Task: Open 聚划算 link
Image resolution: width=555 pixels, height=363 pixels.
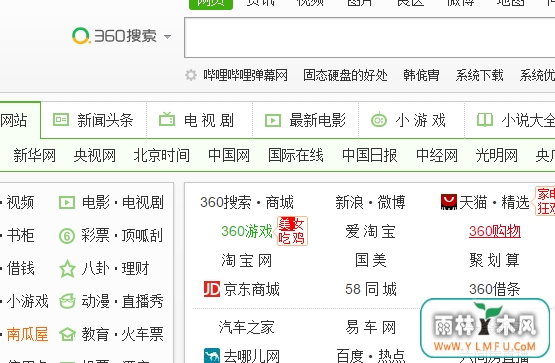Action: coord(494,260)
